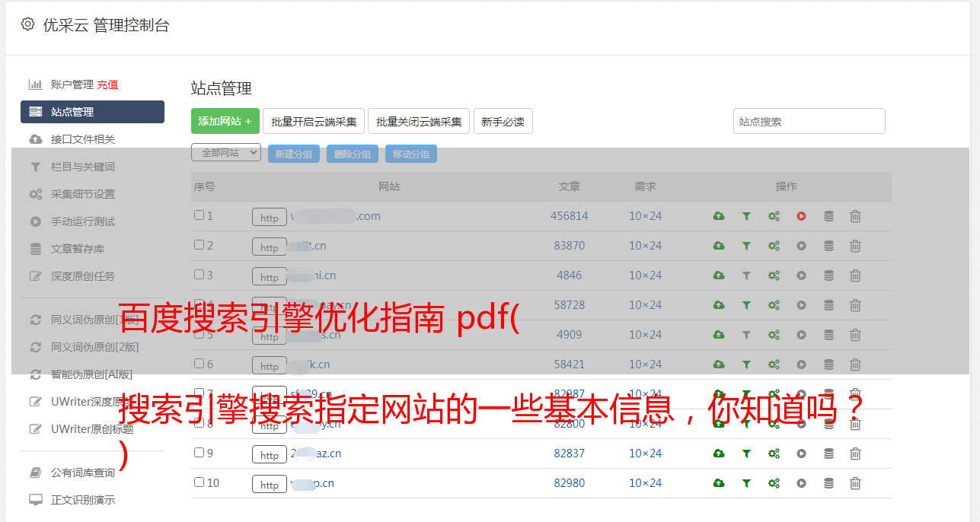980x522 pixels.
Task: Open article count 83870 link
Action: [x=570, y=246]
